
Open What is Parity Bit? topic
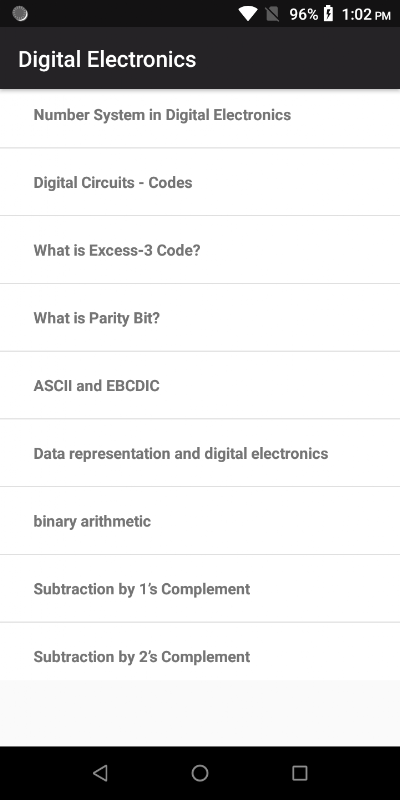pyautogui.click(x=200, y=318)
